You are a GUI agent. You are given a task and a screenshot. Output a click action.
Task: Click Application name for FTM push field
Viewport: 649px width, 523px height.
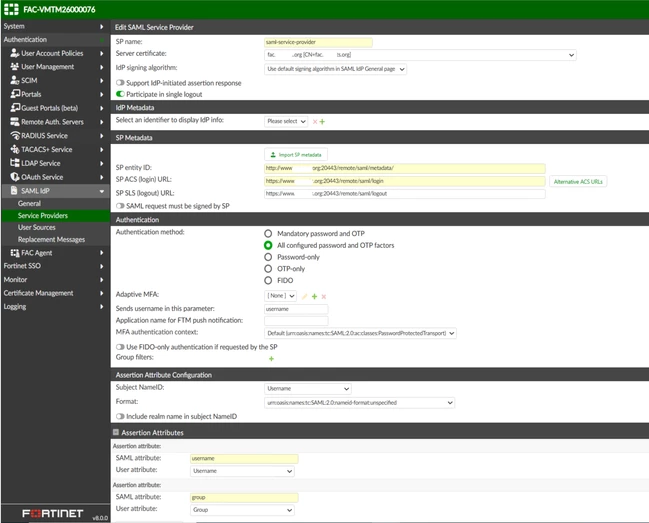(x=296, y=321)
